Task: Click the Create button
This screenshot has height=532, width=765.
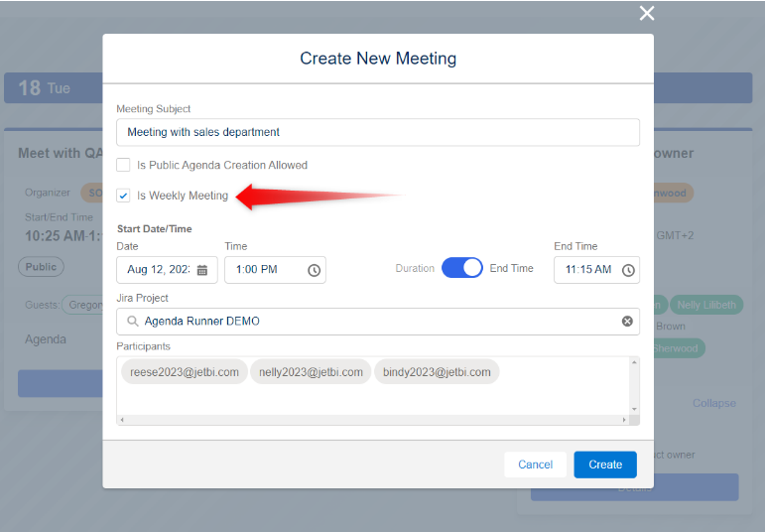Action: point(605,465)
